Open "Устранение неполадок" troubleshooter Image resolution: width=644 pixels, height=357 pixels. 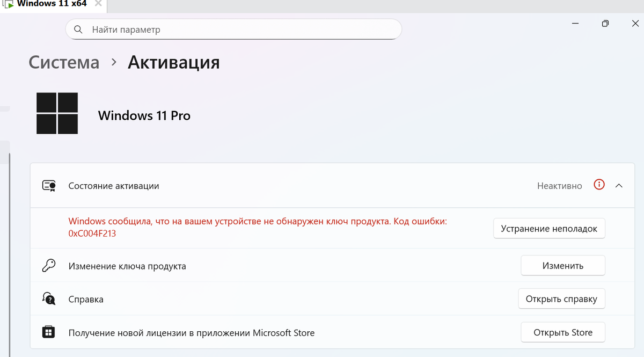[x=549, y=229]
